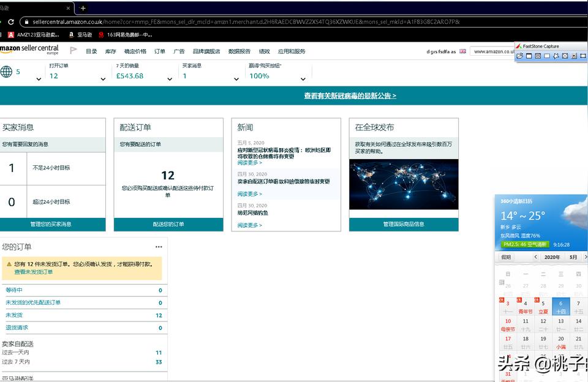The height and width of the screenshot is (382, 588).
Task: Click the flag icon beside the logo
Action: click(73, 50)
